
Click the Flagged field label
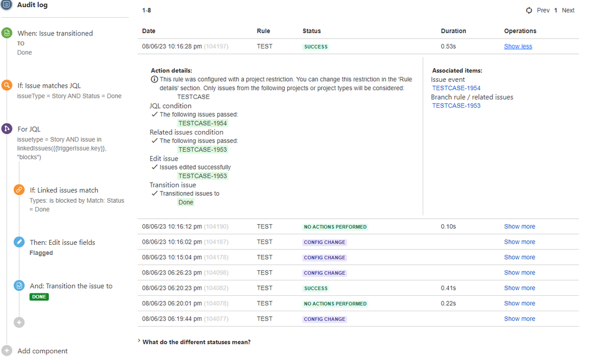click(41, 253)
